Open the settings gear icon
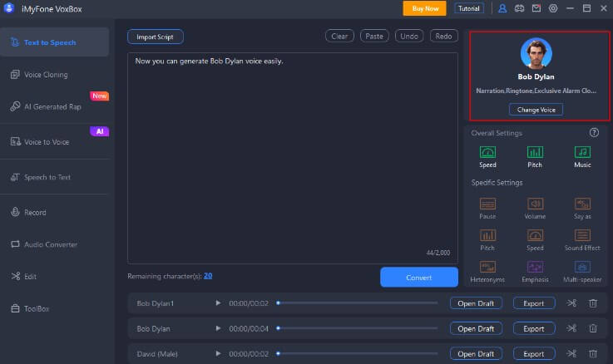Image resolution: width=613 pixels, height=364 pixels. pos(553,8)
